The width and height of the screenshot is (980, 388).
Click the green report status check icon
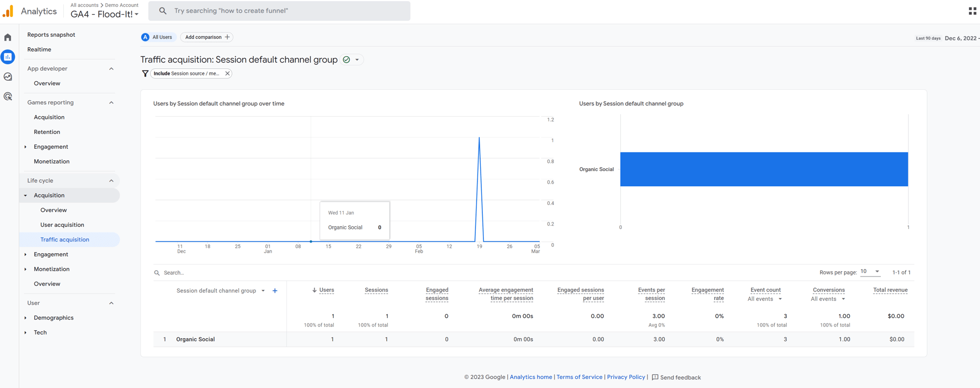pyautogui.click(x=346, y=60)
